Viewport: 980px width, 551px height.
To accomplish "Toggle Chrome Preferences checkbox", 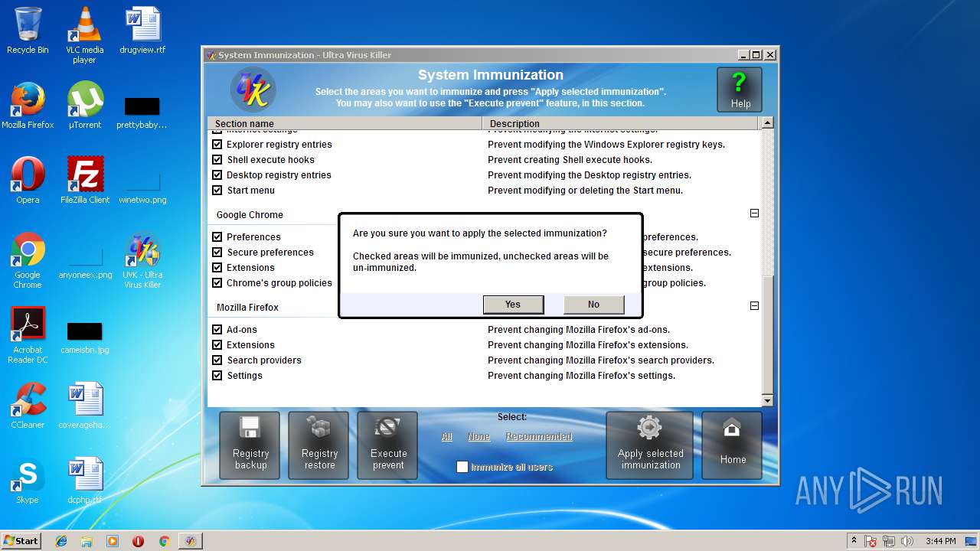I will (x=217, y=236).
